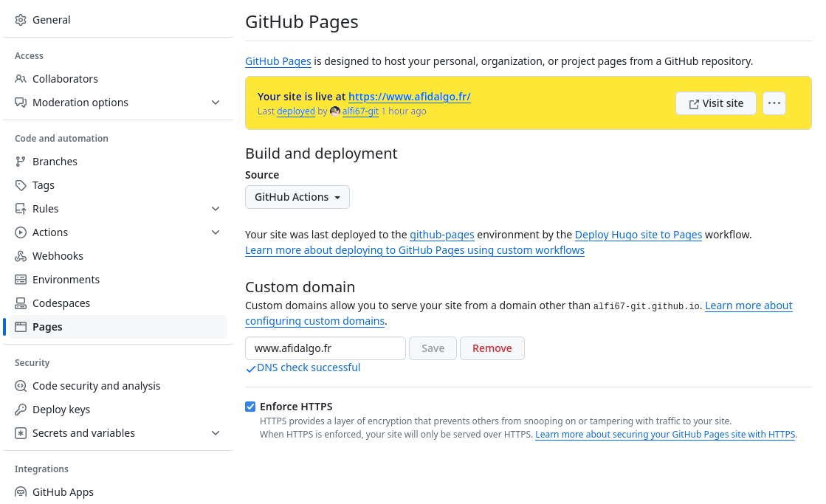
Task: Open alfi67-git profile link
Action: tap(360, 111)
